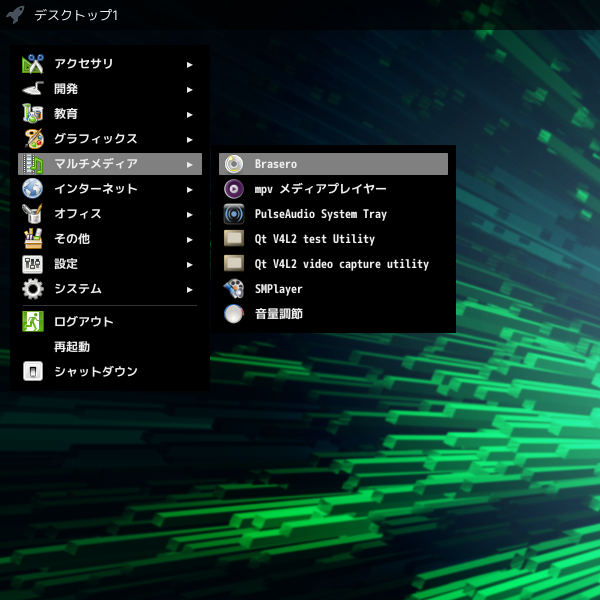
Task: Click the マルチメディア film-note icon
Action: click(x=33, y=164)
